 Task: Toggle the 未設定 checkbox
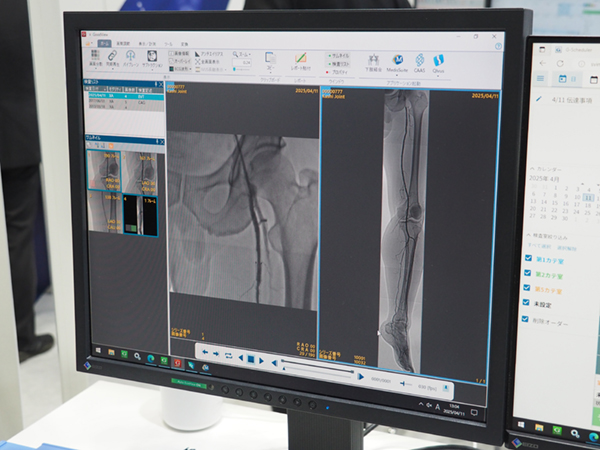529,304
